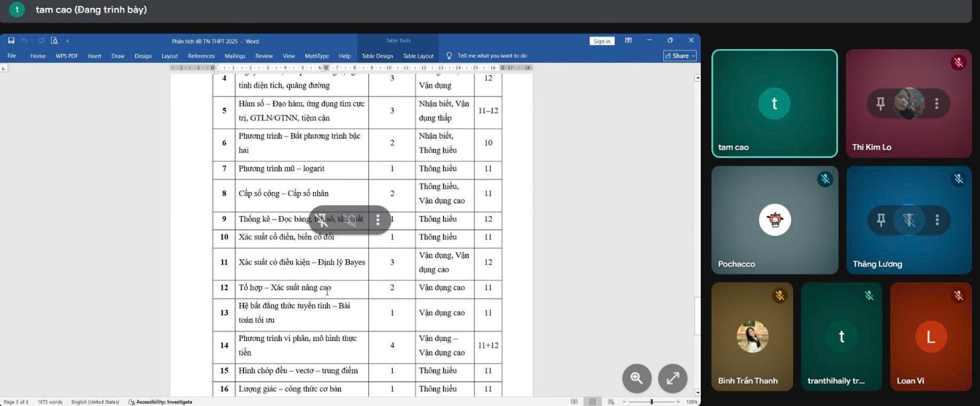
Task: Click the Share button in Word
Action: (679, 56)
